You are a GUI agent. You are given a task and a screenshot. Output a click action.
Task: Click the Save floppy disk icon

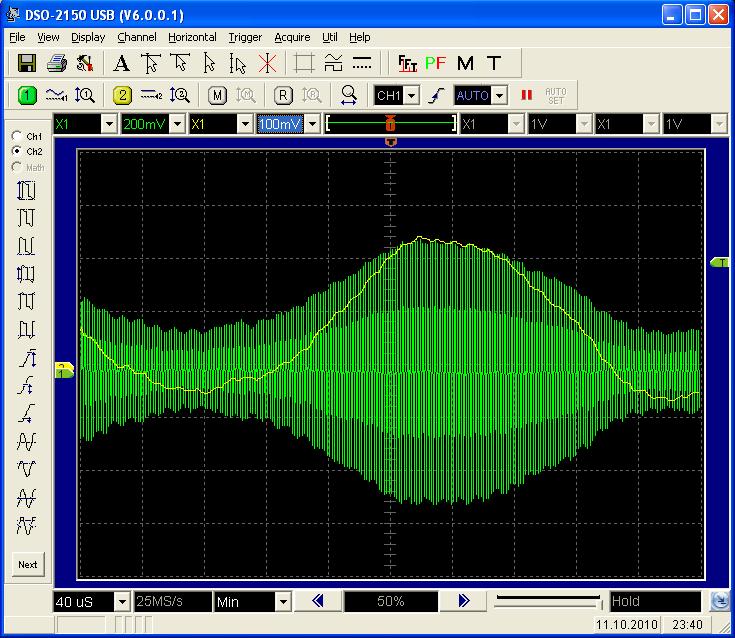[27, 63]
